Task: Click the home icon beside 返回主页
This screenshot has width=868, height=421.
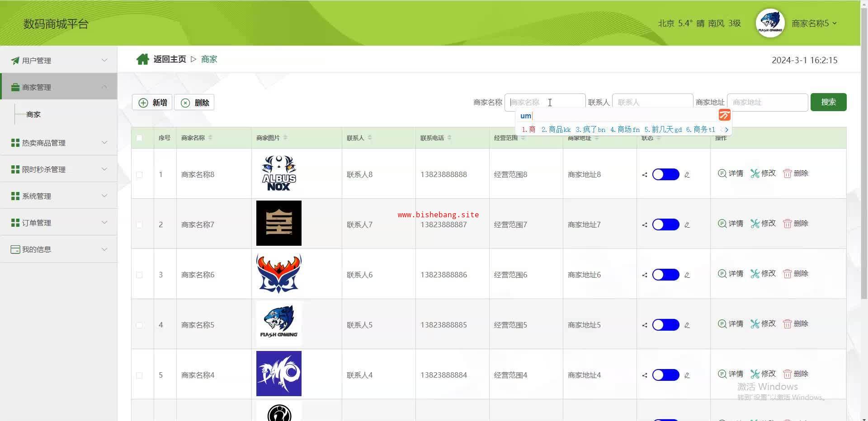Action: (x=142, y=59)
